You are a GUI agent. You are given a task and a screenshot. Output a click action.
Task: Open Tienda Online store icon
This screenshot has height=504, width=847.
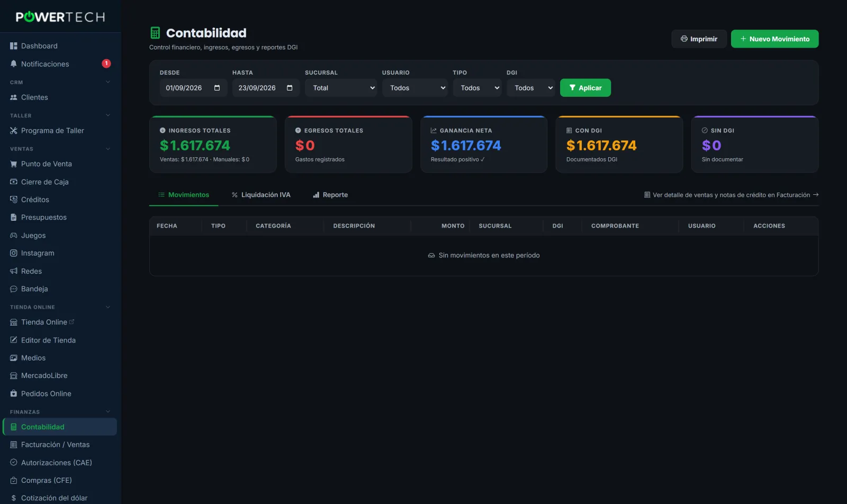pyautogui.click(x=14, y=322)
